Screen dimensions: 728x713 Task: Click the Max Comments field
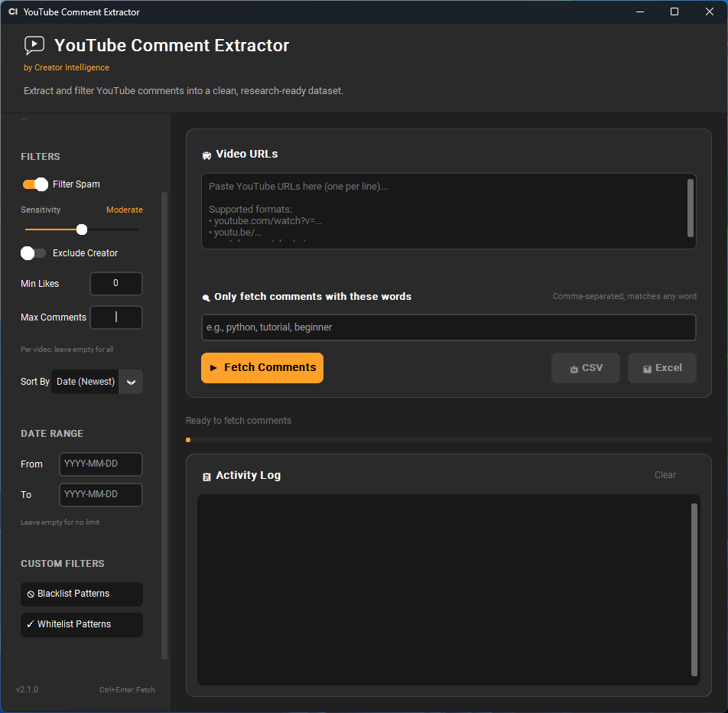[x=116, y=317]
